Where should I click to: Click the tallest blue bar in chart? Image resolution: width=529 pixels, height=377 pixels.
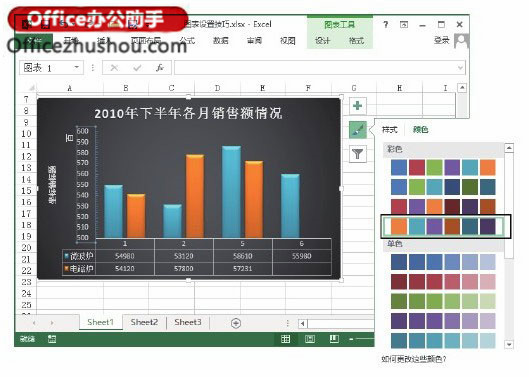231,192
